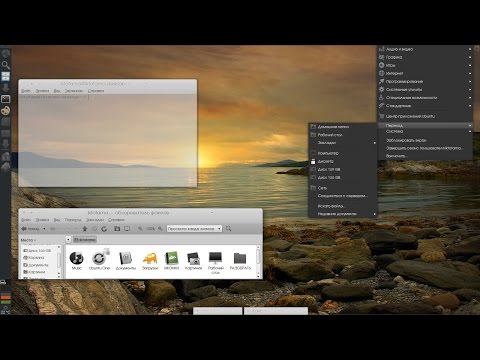The width and height of the screenshot is (480, 360).
Task: Click the computer toolbar icon in file manager
Action: coord(127,229)
